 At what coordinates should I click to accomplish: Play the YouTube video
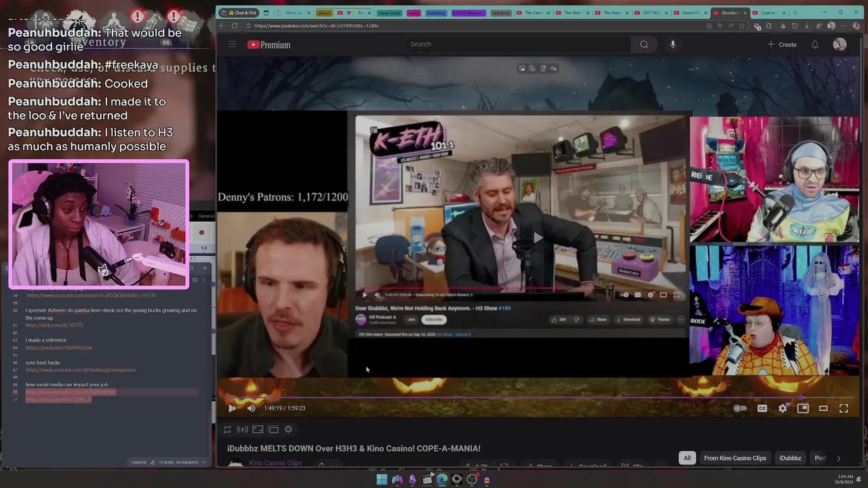click(232, 408)
